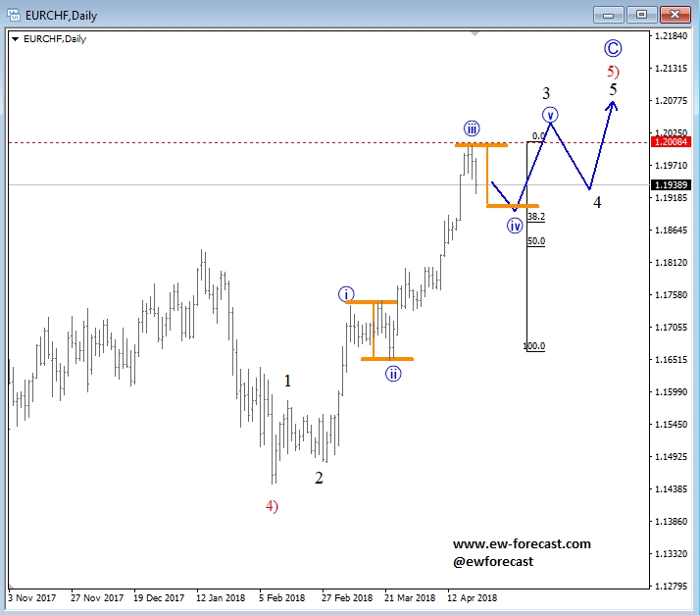Click the @ewforecast handle text
The image size is (700, 615).
click(493, 562)
